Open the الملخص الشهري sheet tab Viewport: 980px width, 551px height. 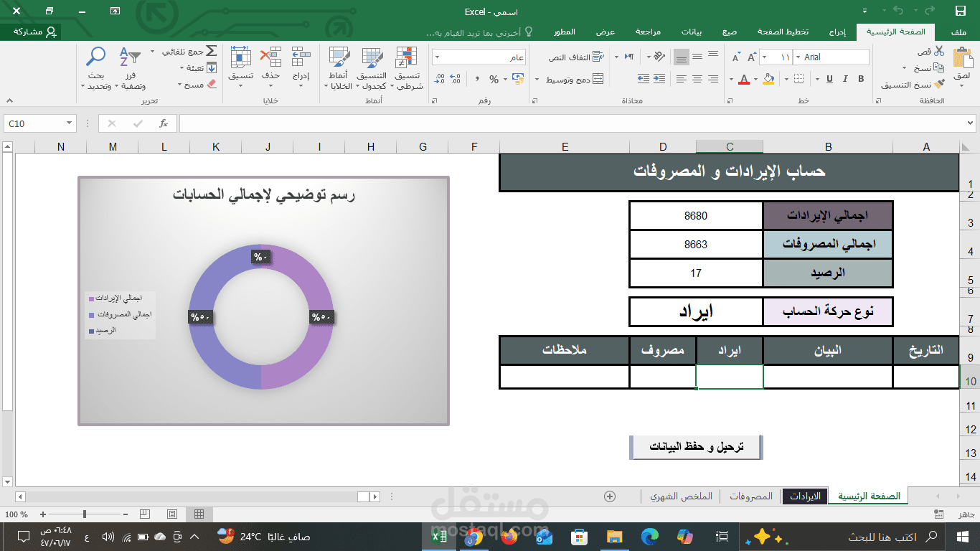pos(681,496)
